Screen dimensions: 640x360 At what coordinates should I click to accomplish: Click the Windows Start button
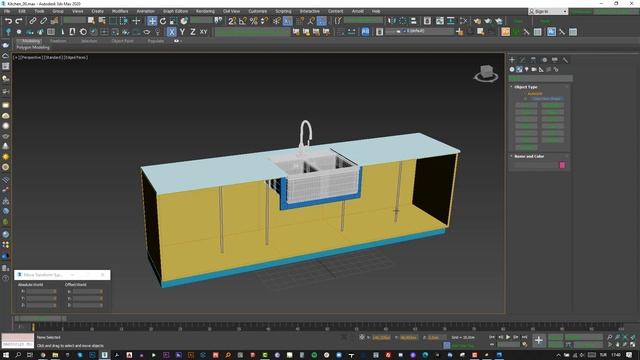click(6, 355)
